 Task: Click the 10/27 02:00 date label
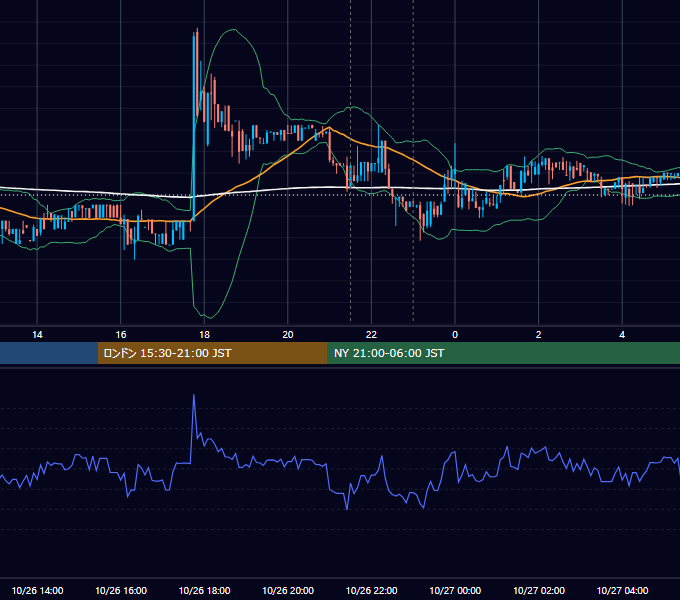[539, 590]
